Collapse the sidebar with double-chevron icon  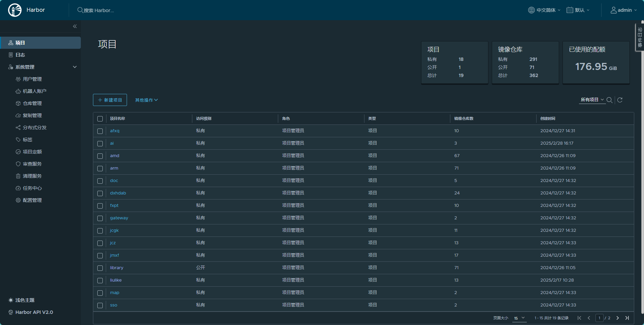tap(75, 26)
